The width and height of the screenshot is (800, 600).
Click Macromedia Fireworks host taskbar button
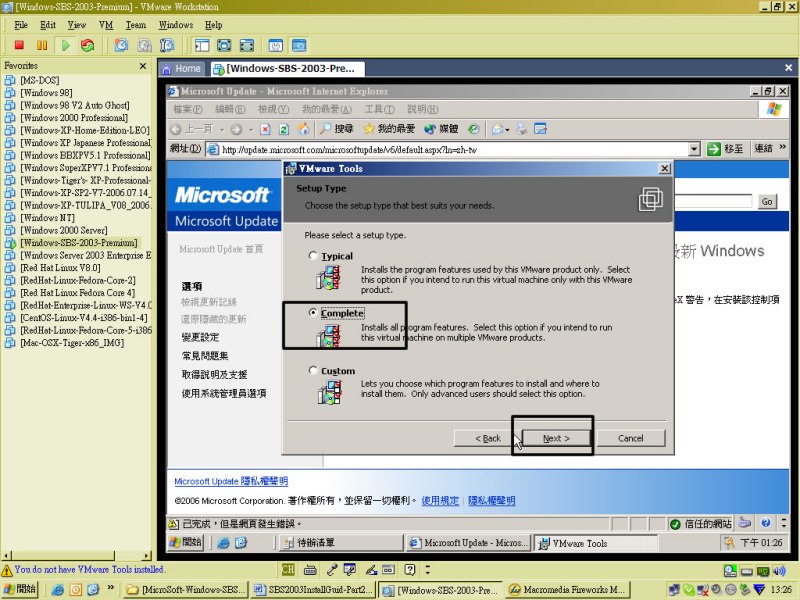[x=567, y=590]
